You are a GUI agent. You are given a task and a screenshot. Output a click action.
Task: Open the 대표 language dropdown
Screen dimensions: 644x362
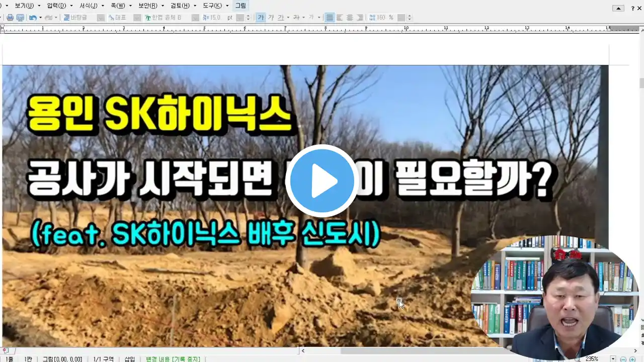coord(137,18)
